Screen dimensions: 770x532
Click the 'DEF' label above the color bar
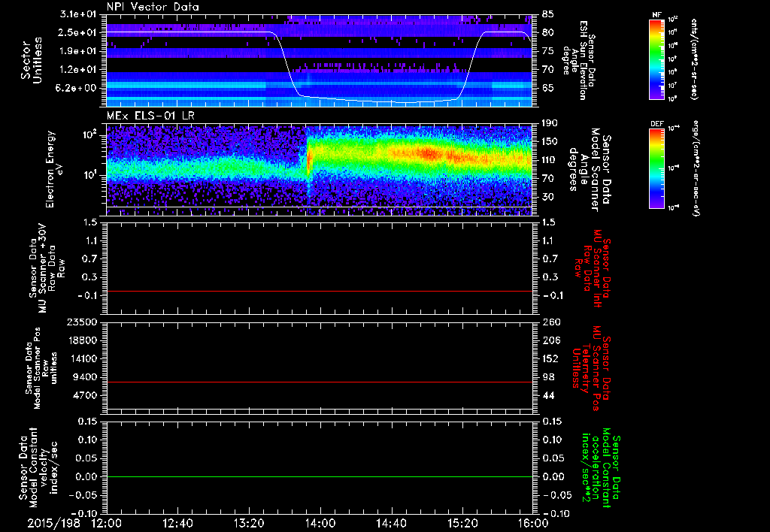(x=656, y=124)
